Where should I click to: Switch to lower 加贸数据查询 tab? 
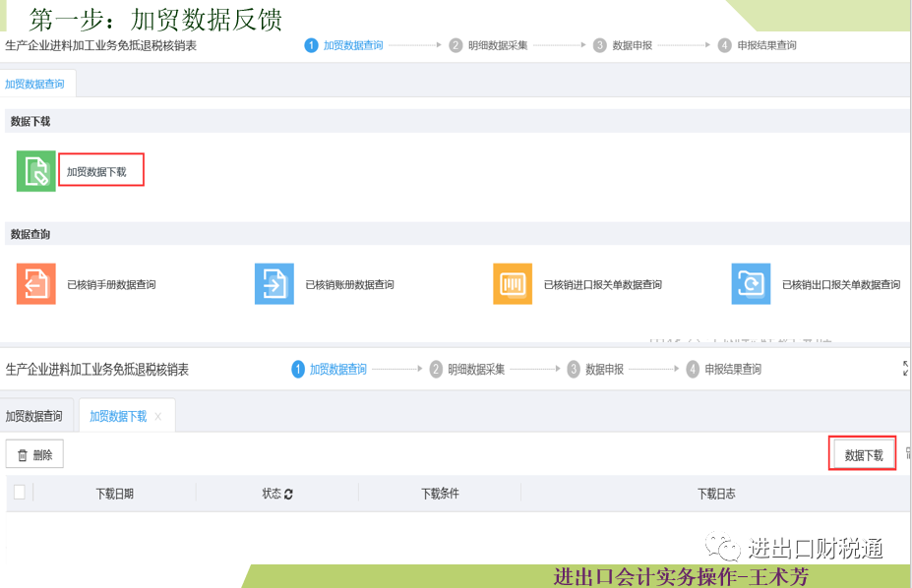[34, 416]
